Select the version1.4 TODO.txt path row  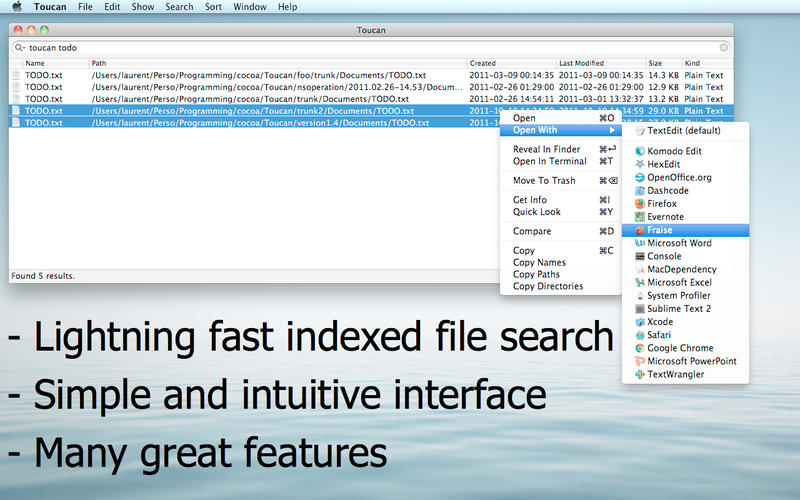(x=260, y=123)
